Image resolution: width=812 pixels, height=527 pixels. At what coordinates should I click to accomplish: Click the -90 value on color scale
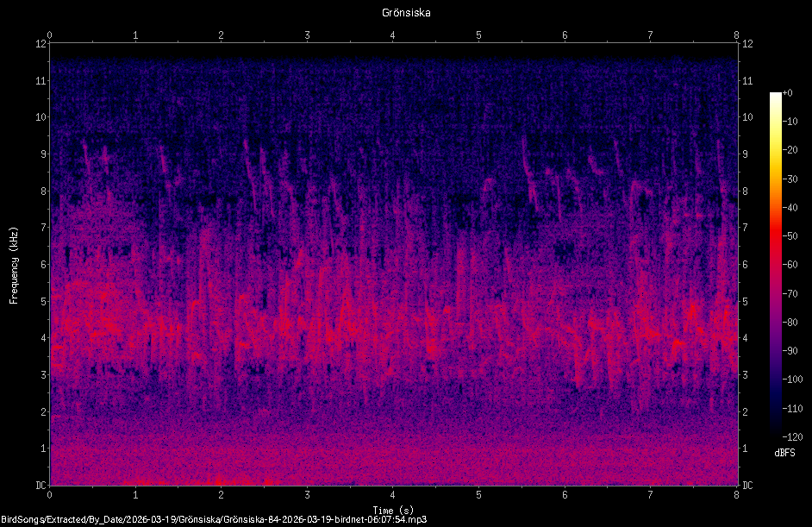(x=790, y=351)
